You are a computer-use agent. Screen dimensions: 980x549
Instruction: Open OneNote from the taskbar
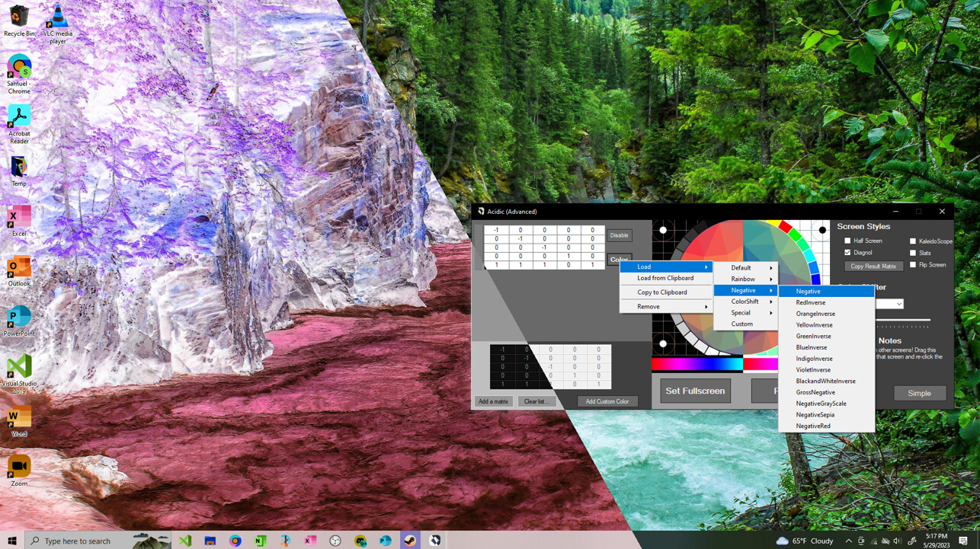click(260, 541)
